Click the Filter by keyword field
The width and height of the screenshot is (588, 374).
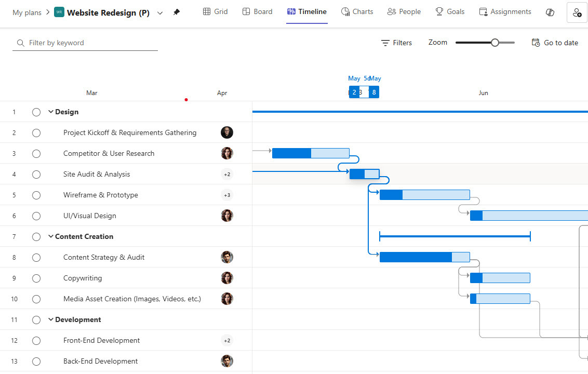tap(85, 43)
